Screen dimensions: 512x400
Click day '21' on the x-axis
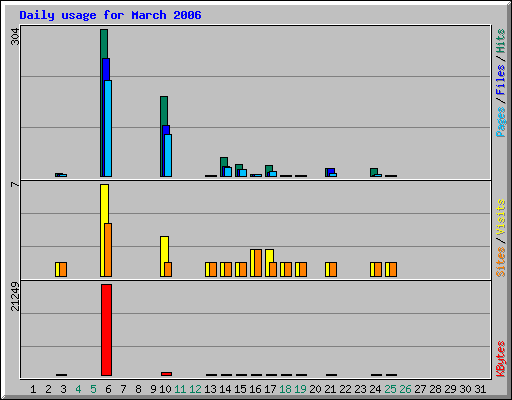coord(330,389)
